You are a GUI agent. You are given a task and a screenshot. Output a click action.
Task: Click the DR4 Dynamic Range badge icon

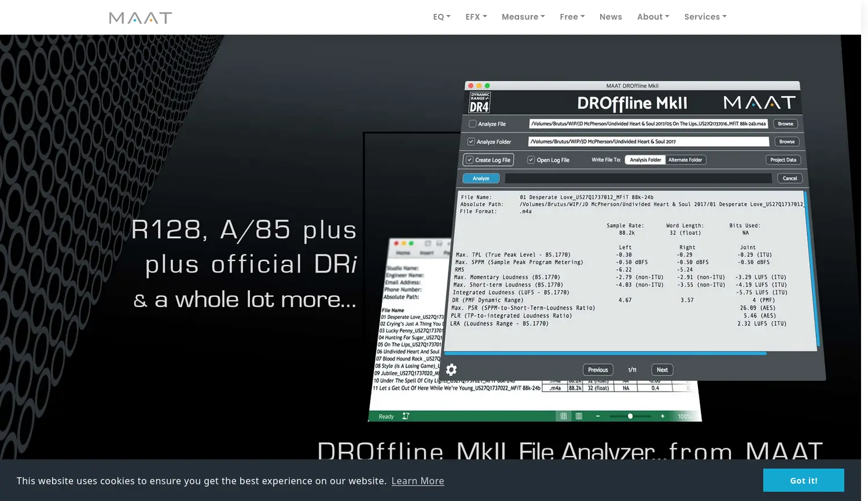(480, 102)
